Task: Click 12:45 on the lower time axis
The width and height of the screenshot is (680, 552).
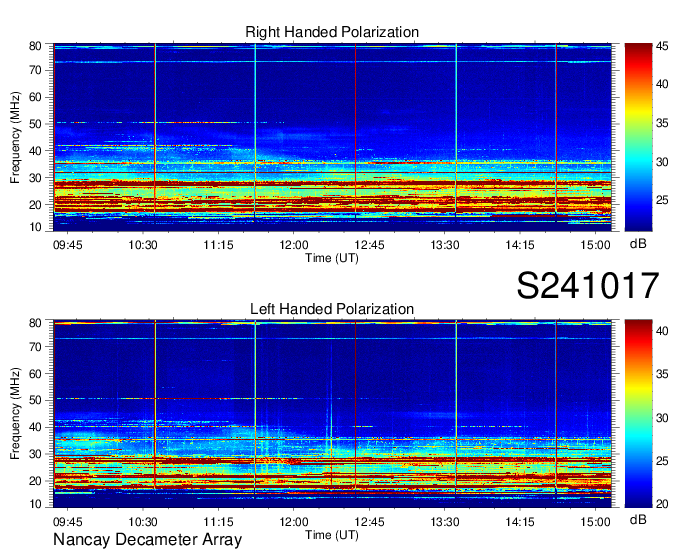Action: [369, 522]
